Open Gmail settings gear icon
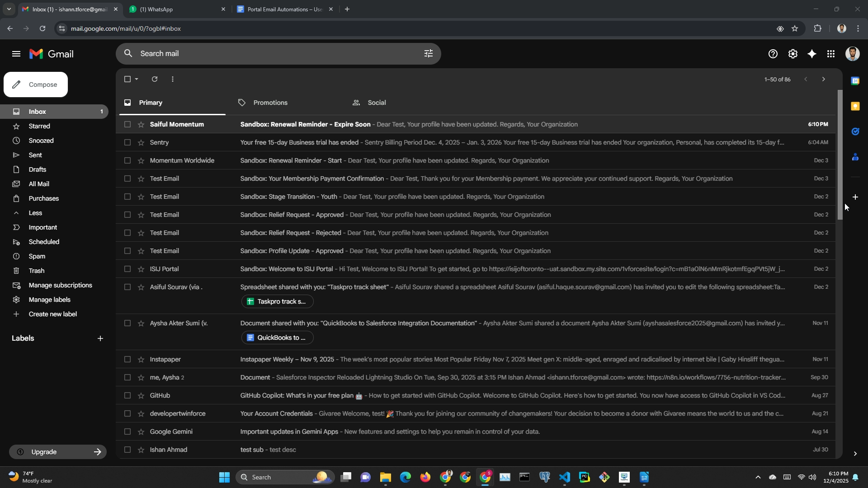Screen dimensions: 868x488 coord(793,54)
